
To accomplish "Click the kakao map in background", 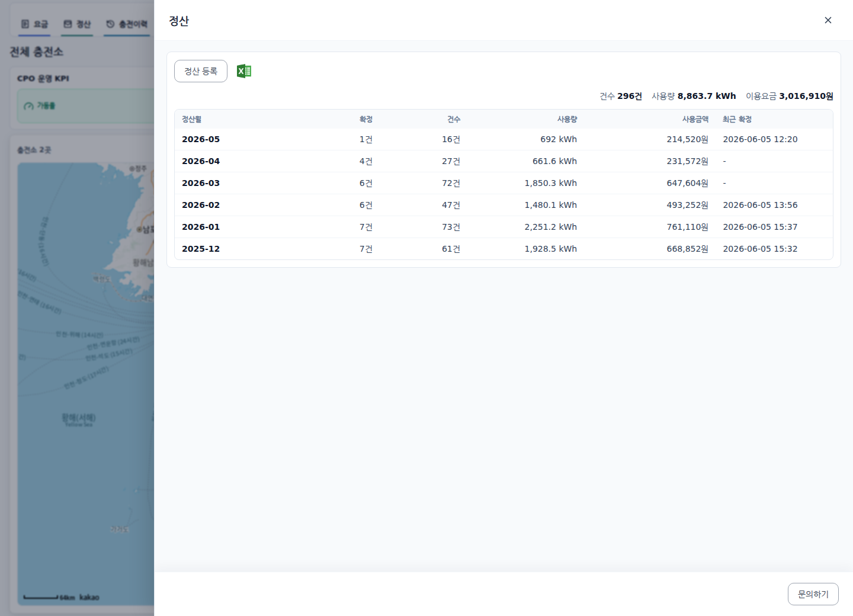I will [x=86, y=384].
